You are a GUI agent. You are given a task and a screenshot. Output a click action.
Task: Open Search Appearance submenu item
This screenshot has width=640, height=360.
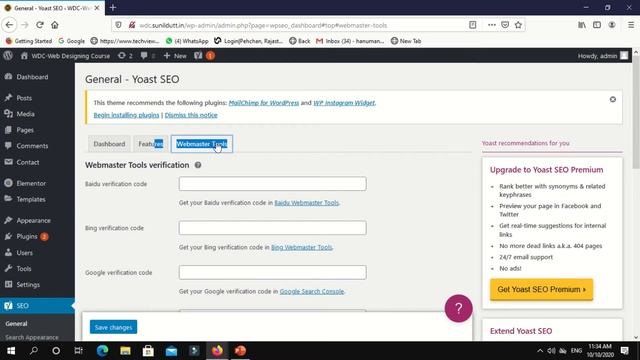tap(32, 337)
